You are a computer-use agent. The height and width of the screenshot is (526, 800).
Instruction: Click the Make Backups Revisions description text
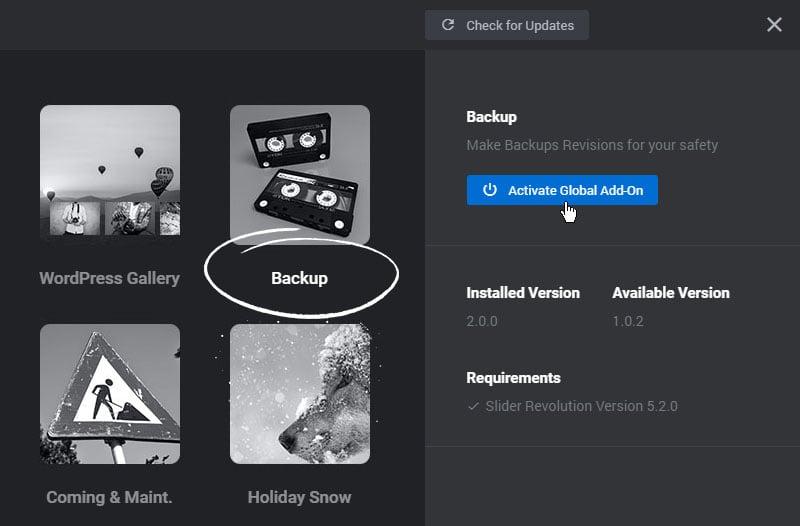point(592,145)
